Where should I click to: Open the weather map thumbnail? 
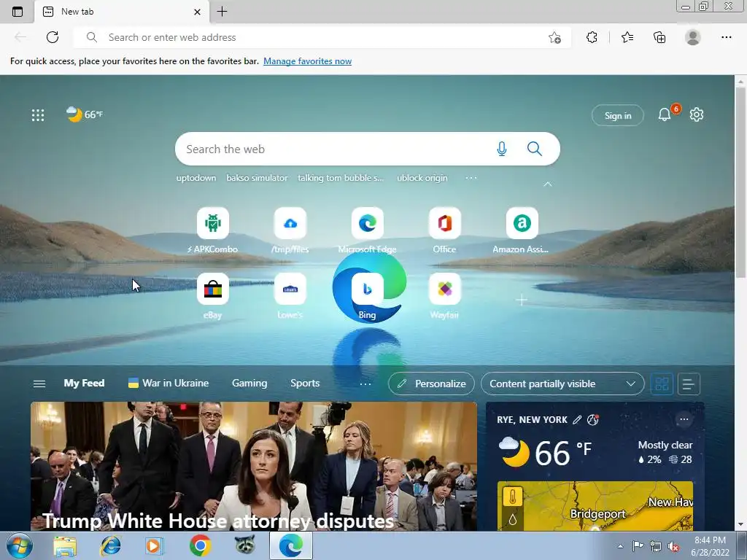[595, 506]
